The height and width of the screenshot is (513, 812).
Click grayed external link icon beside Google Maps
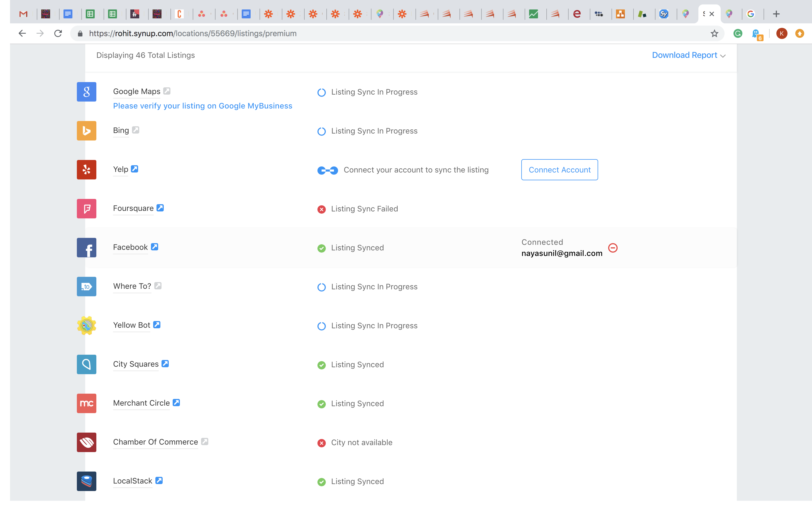(x=167, y=91)
